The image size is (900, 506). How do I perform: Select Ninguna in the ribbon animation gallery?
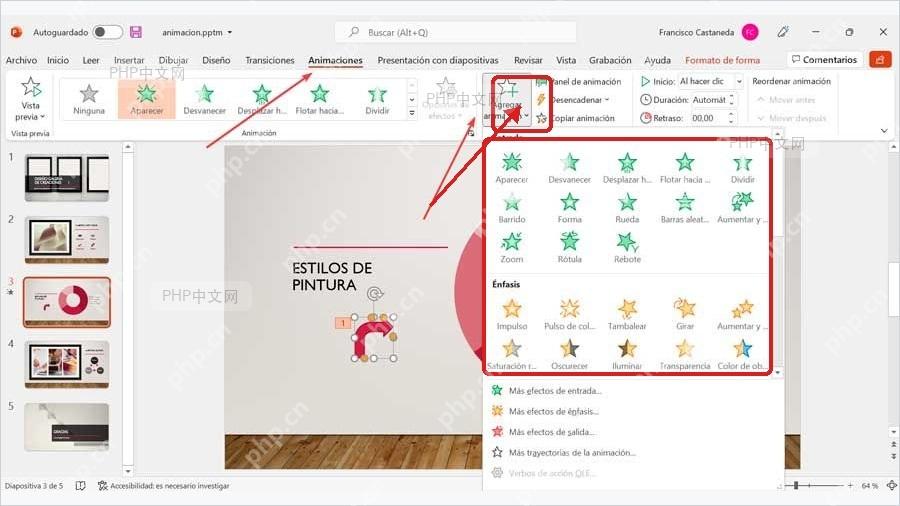tap(89, 99)
